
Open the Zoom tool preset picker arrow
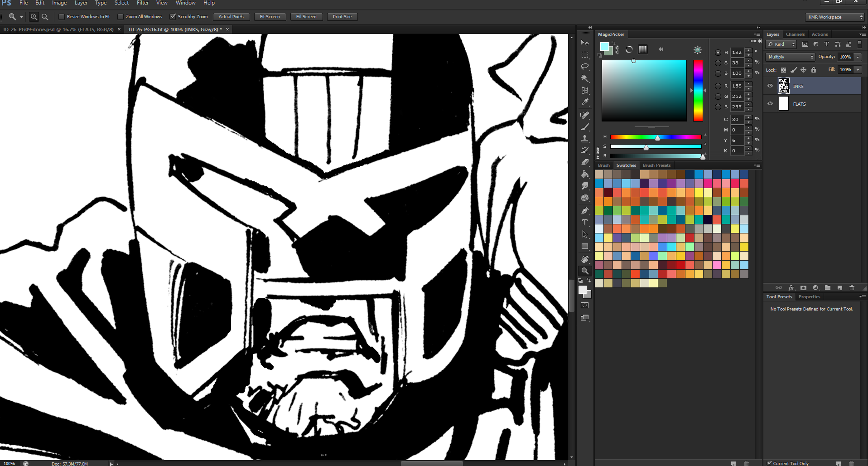21,17
